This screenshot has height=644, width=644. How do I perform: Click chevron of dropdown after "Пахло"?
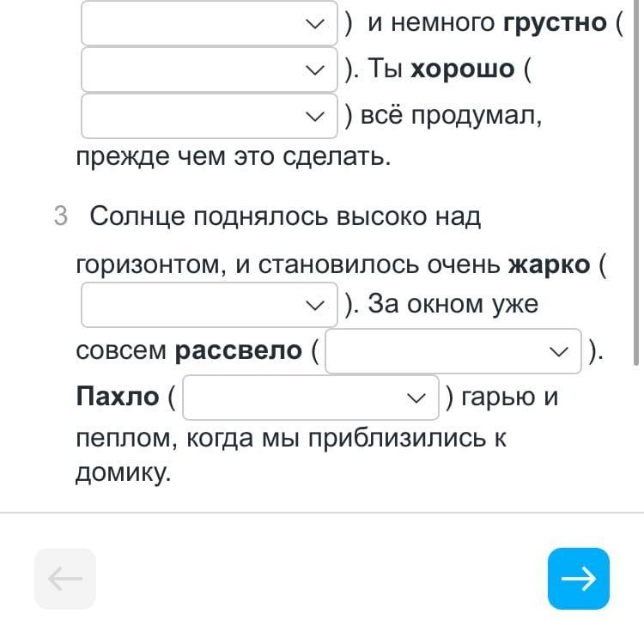pyautogui.click(x=416, y=398)
